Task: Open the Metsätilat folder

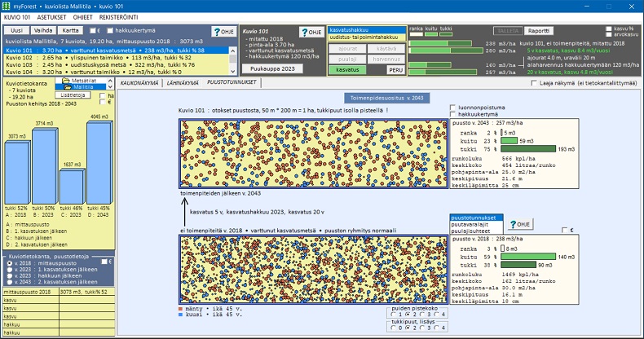Action: pos(77,81)
